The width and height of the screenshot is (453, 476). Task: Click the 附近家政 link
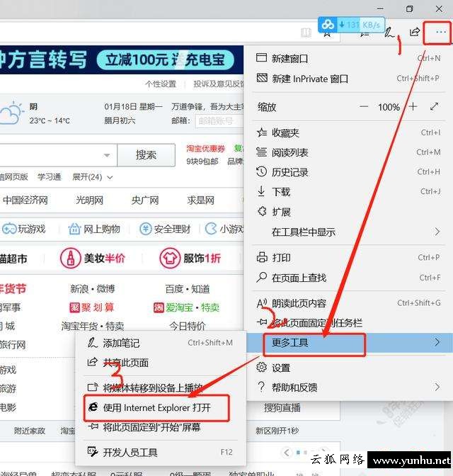tap(30, 431)
